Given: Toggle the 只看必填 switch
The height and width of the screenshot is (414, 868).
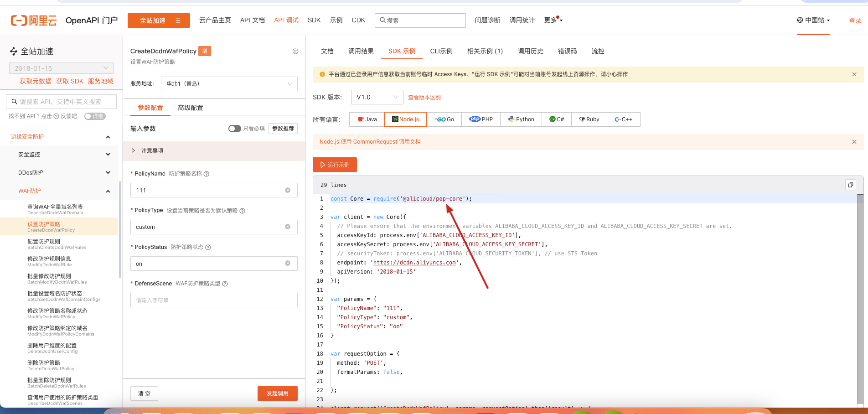Looking at the screenshot, I should click(234, 129).
